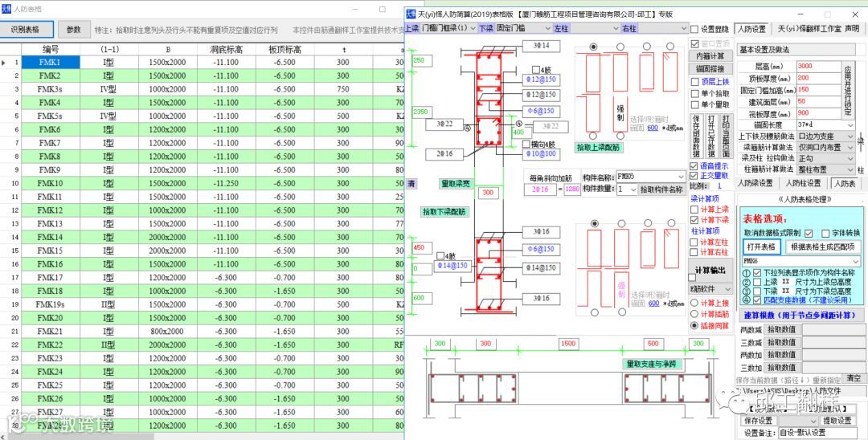Enable the 单个量取 checkbox
The width and height of the screenshot is (868, 440).
[x=694, y=104]
